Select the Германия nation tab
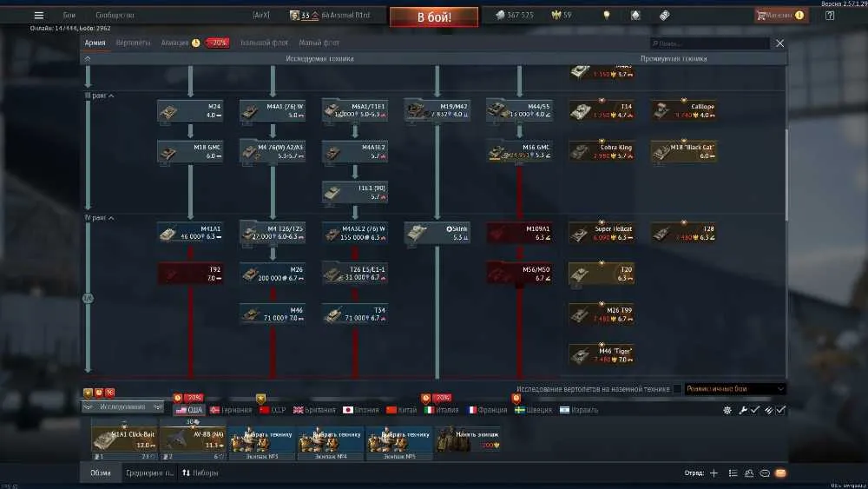The image size is (868, 489). coord(231,410)
